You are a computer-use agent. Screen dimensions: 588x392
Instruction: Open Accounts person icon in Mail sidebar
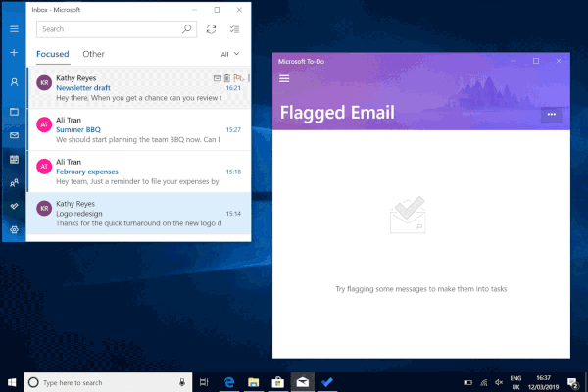click(14, 82)
